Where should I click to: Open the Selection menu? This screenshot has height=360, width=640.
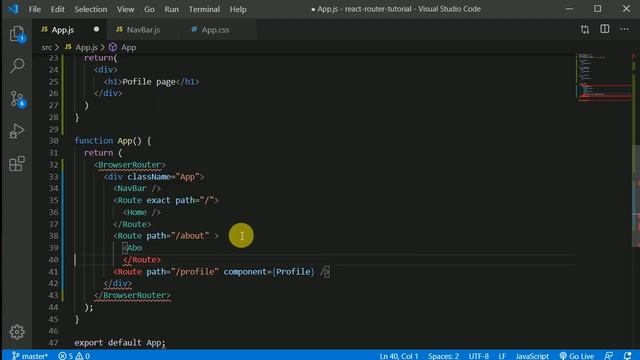[x=91, y=9]
